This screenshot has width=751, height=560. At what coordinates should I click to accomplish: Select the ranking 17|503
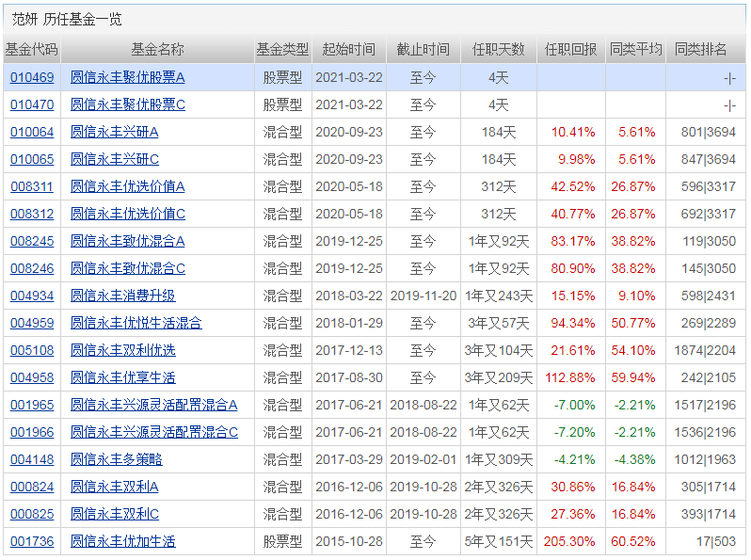pyautogui.click(x=716, y=542)
